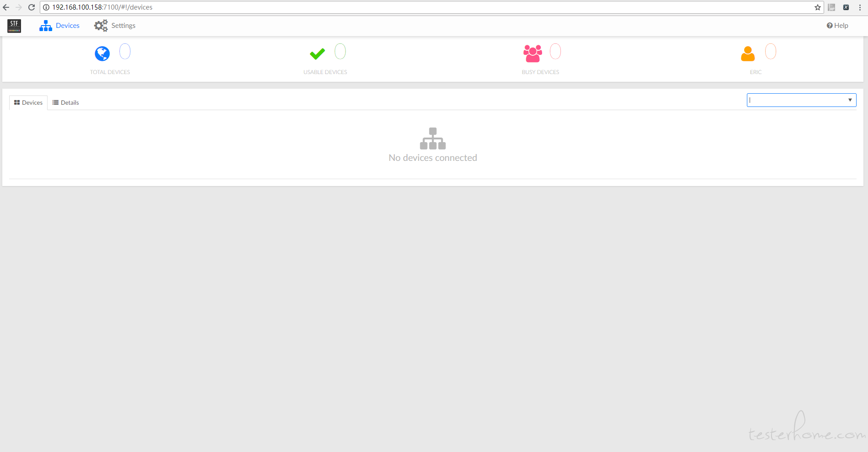Click the green checkmark Usable Devices icon

[x=317, y=54]
